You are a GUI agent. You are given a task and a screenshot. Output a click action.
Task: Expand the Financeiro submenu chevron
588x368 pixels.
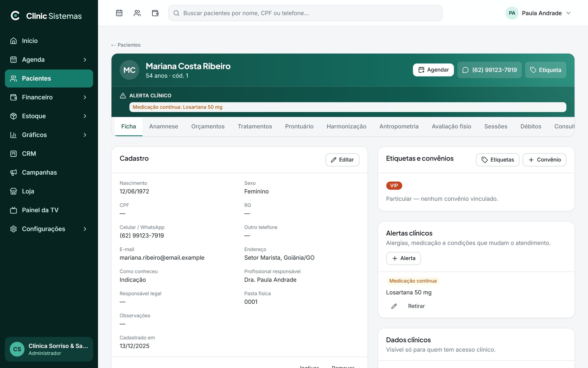coord(85,97)
